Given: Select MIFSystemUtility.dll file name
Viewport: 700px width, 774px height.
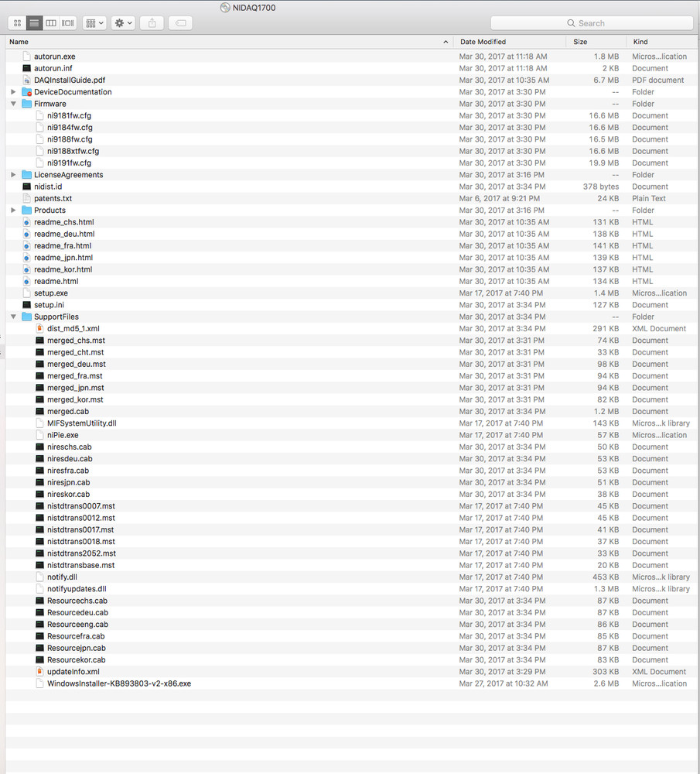Looking at the screenshot, I should [82, 423].
